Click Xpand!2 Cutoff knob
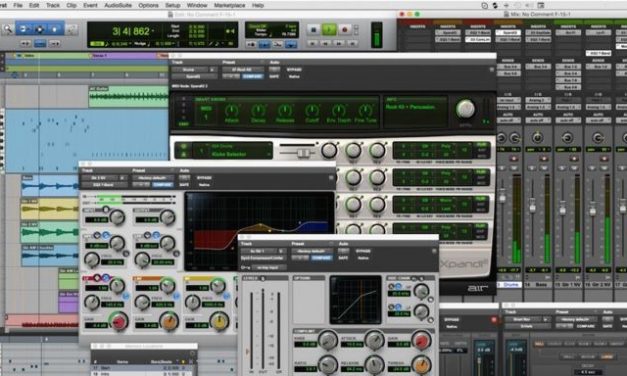 pos(312,110)
